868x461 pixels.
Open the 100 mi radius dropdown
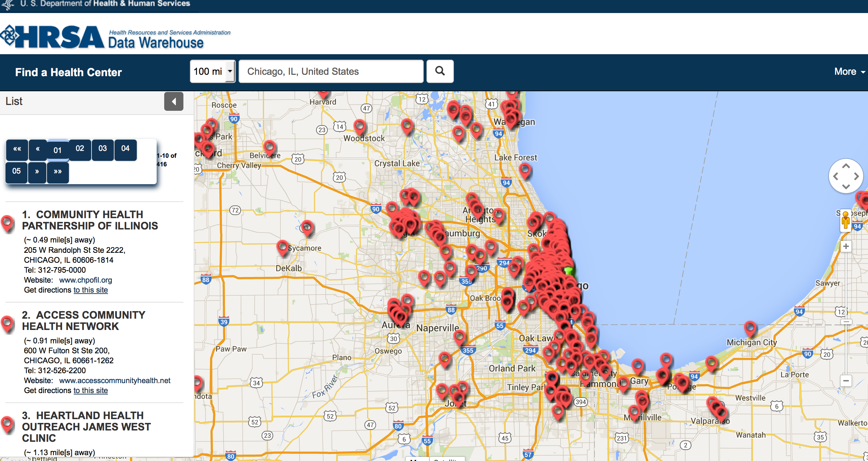pyautogui.click(x=213, y=71)
